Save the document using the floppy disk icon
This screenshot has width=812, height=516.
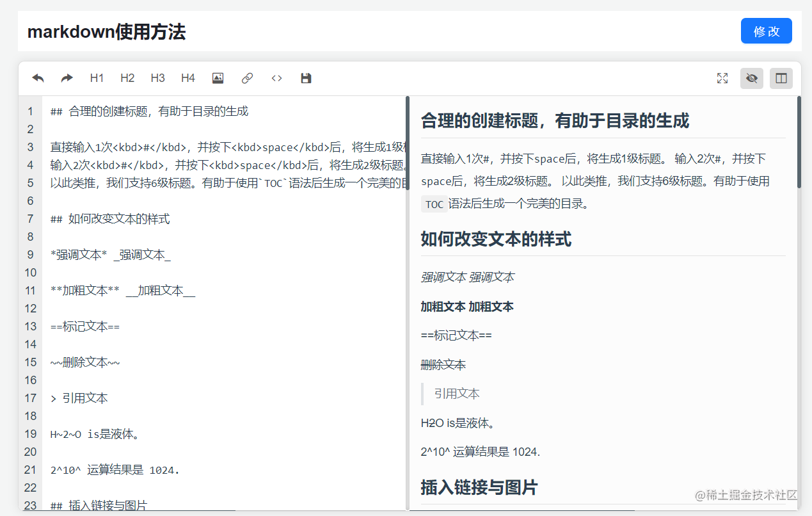pyautogui.click(x=305, y=77)
